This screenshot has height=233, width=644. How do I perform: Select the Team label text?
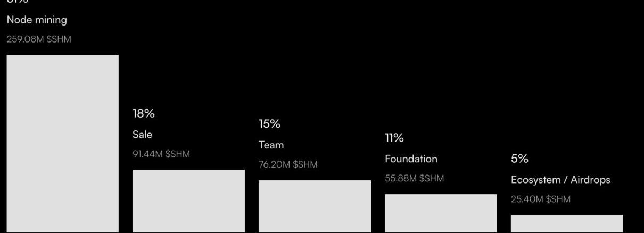pos(271,145)
